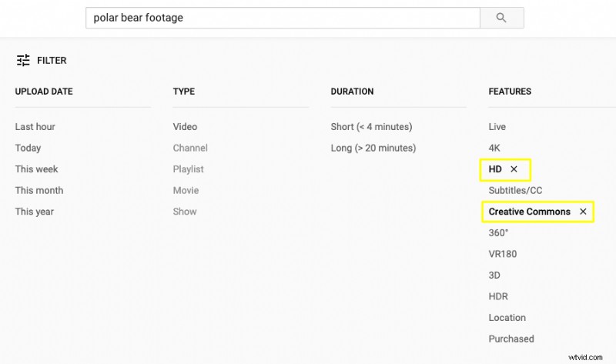Viewport: 616px width, 364px height.
Task: Select the Movie type filter
Action: coord(186,190)
